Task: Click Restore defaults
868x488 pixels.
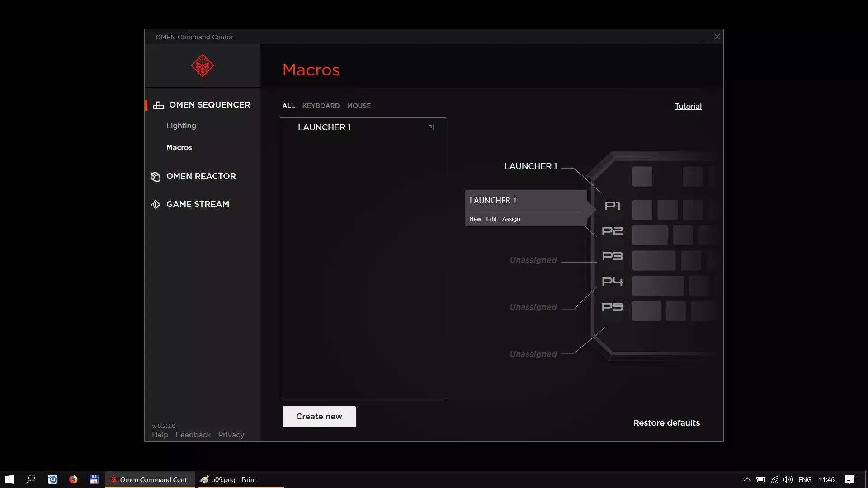Action: point(666,423)
